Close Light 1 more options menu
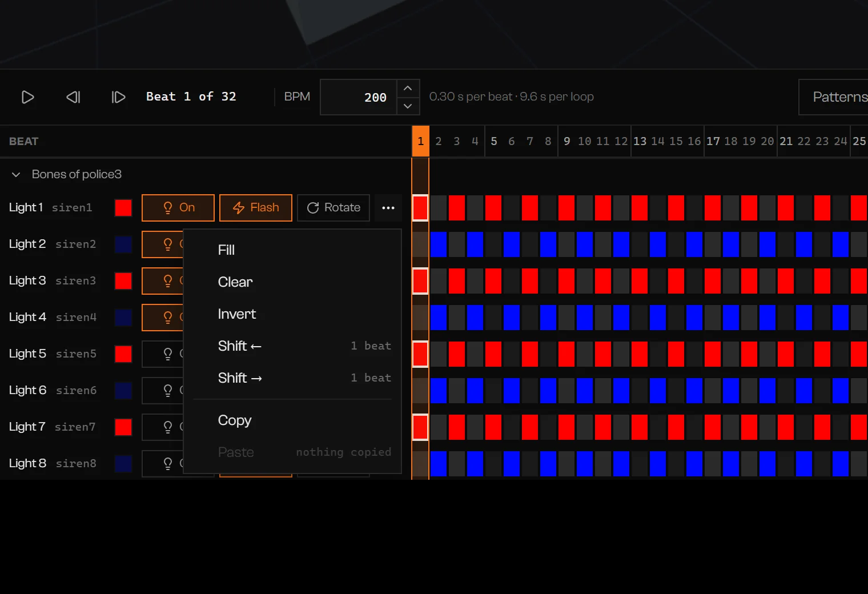Viewport: 868px width, 594px height. (388, 208)
